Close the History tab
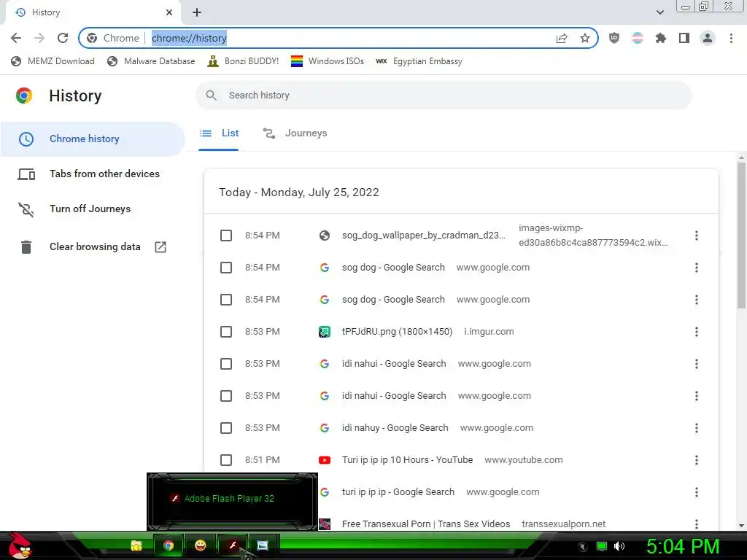The width and height of the screenshot is (747, 560). coord(169,12)
